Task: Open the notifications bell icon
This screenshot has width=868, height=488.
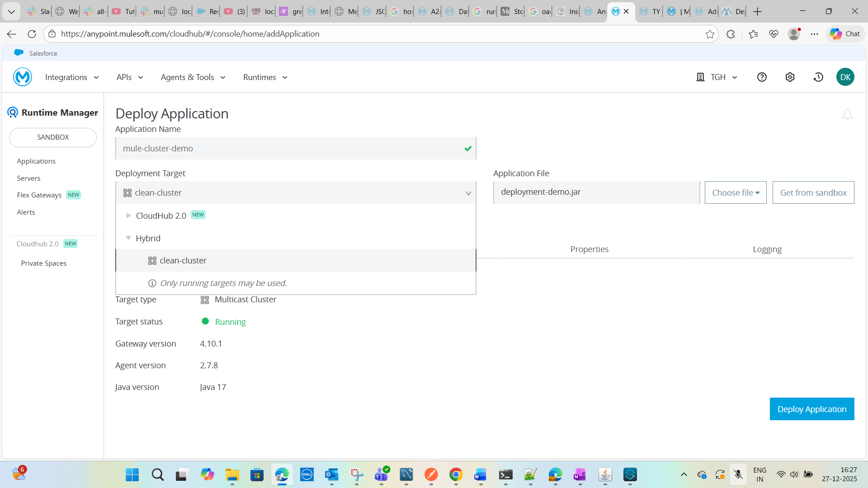Action: [x=847, y=114]
